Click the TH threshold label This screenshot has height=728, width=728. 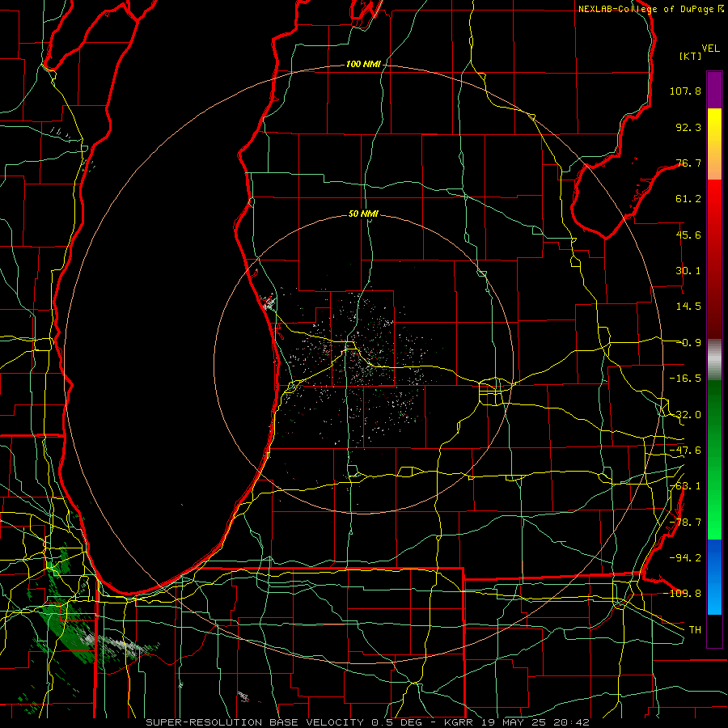(x=695, y=630)
